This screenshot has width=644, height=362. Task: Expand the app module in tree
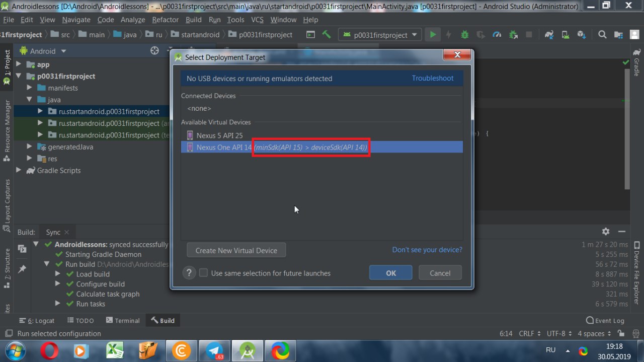(19, 64)
